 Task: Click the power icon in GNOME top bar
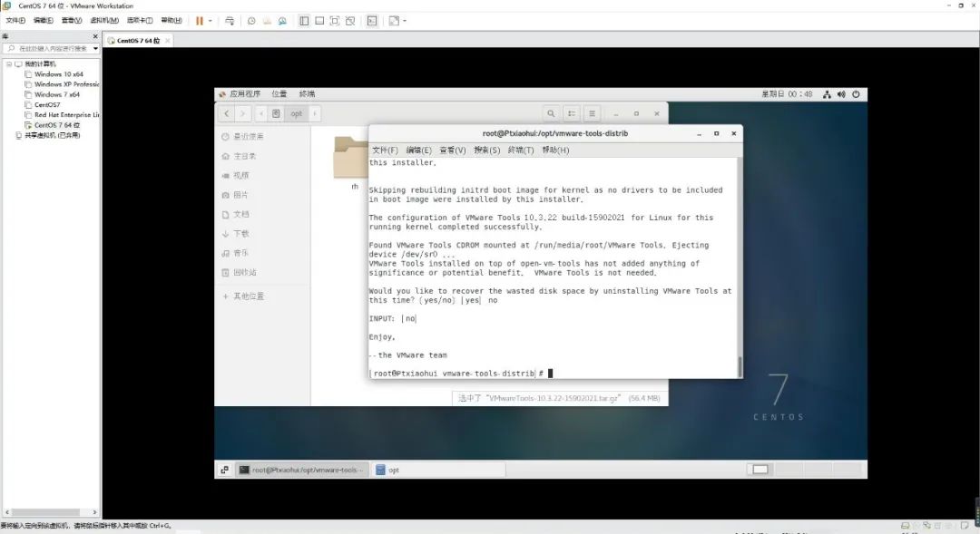point(857,94)
